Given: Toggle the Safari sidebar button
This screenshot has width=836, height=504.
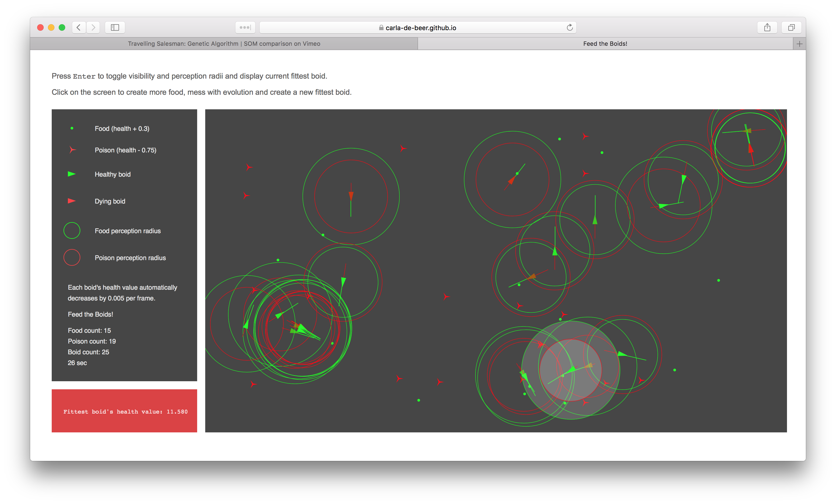Looking at the screenshot, I should pyautogui.click(x=115, y=27).
